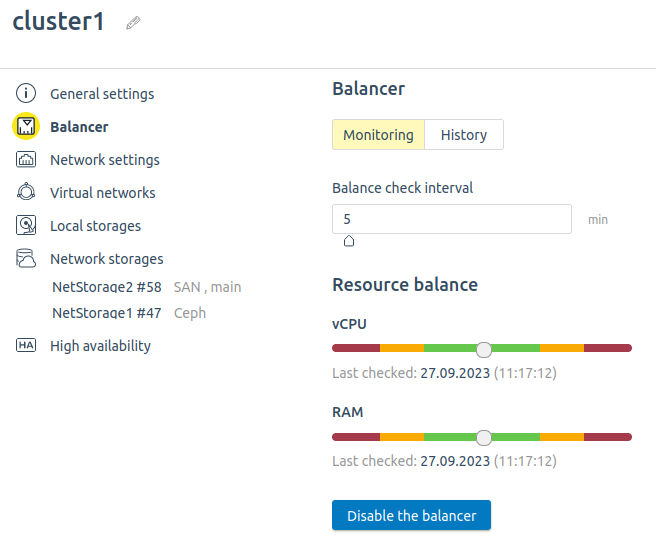Click the interval slider handle under the field
Screen dimensions: 656x546
point(349,241)
